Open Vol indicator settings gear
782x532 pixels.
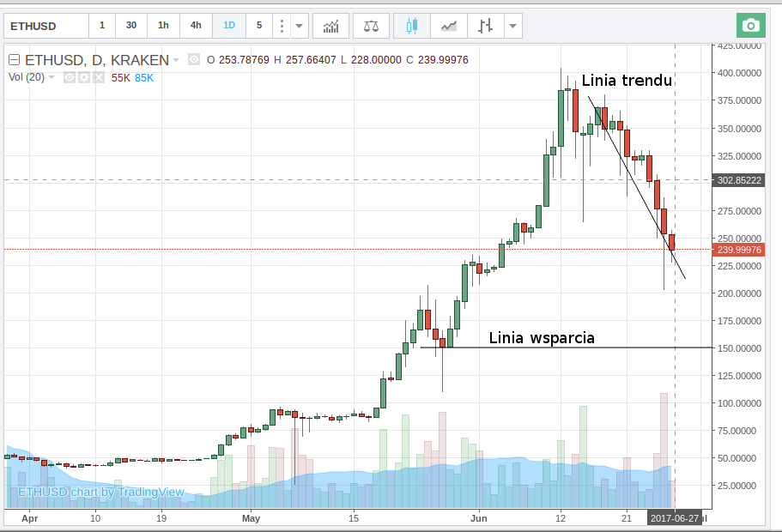pyautogui.click(x=83, y=78)
